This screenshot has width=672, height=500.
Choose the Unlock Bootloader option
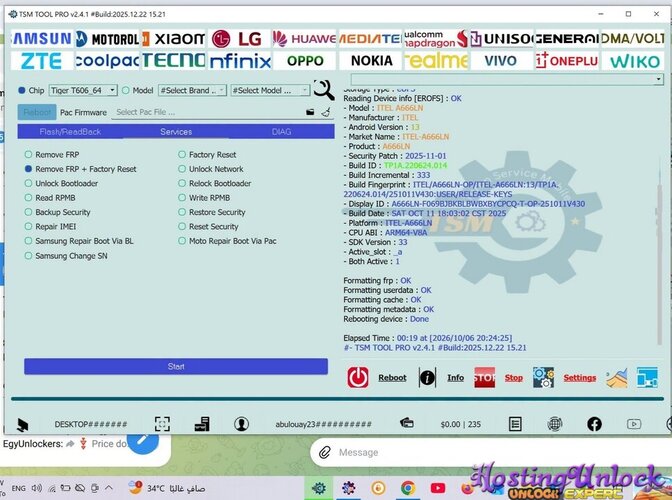pos(61,183)
